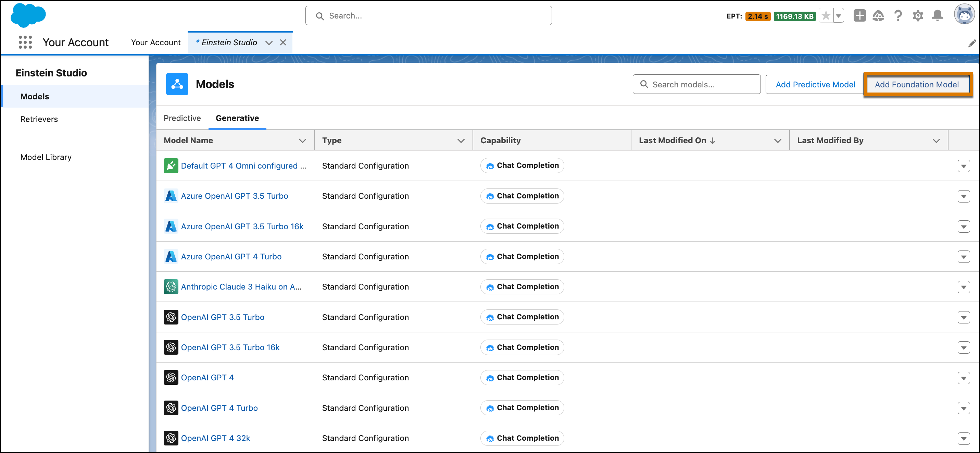Open row actions for Azure OpenAI GPT 4 Turbo

point(963,257)
